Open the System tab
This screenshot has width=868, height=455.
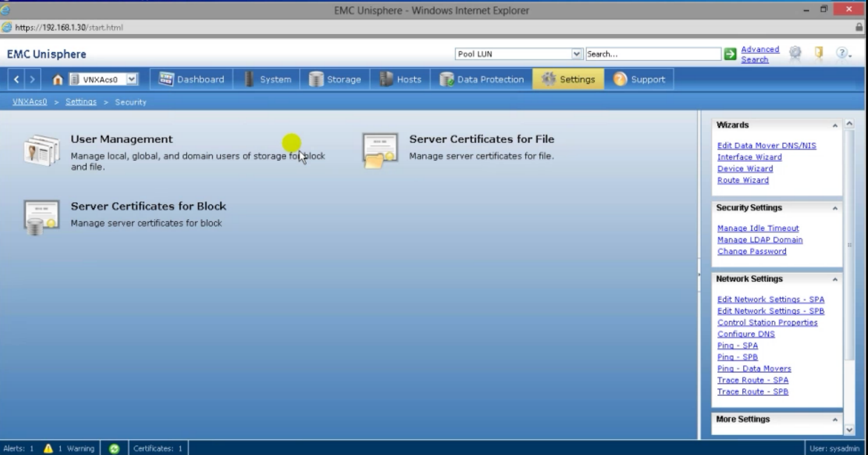267,79
